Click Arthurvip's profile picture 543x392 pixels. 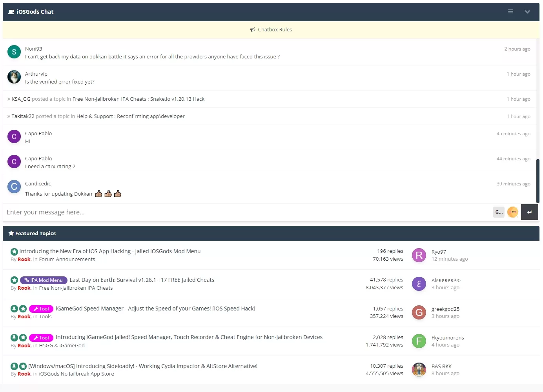pyautogui.click(x=14, y=77)
